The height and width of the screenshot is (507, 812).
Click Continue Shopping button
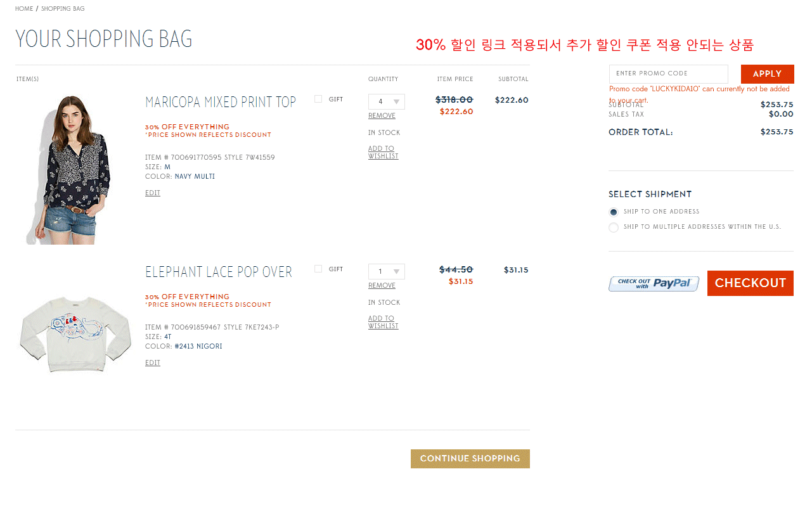click(x=470, y=459)
